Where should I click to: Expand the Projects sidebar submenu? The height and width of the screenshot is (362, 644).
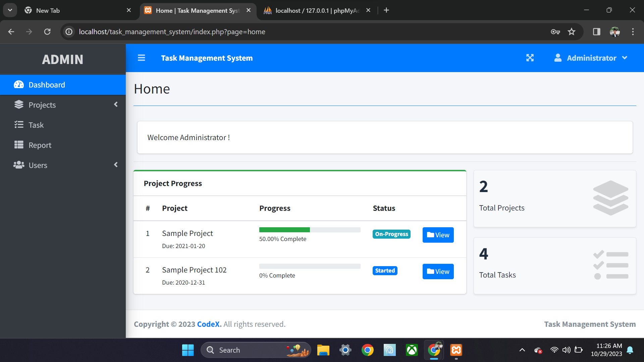pyautogui.click(x=116, y=105)
